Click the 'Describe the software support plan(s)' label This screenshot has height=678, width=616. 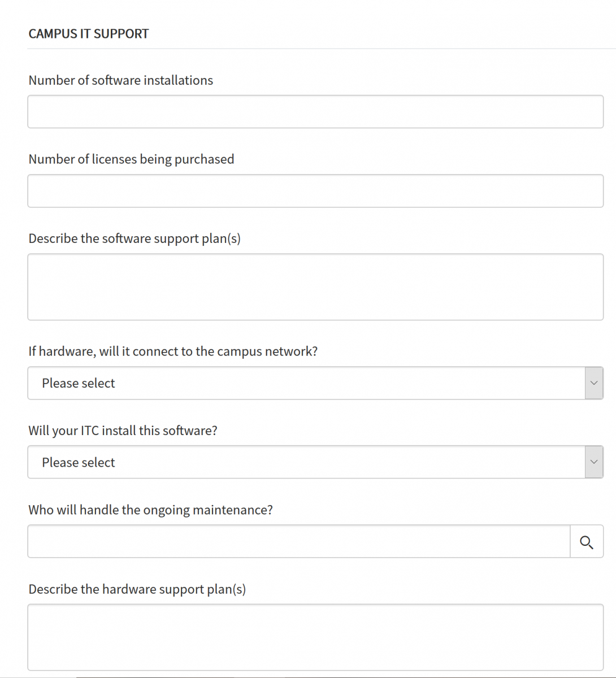135,238
